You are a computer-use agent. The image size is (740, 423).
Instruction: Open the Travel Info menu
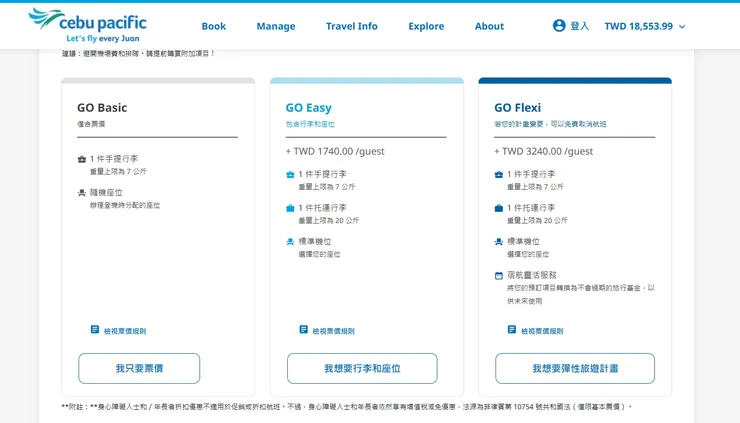[x=352, y=26]
